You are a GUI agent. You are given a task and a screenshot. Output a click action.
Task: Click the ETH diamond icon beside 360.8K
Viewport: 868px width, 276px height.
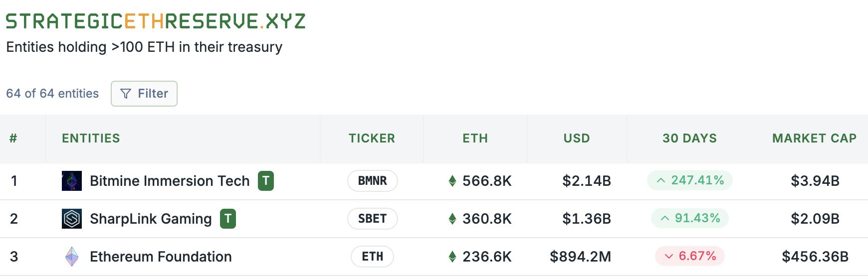(452, 219)
